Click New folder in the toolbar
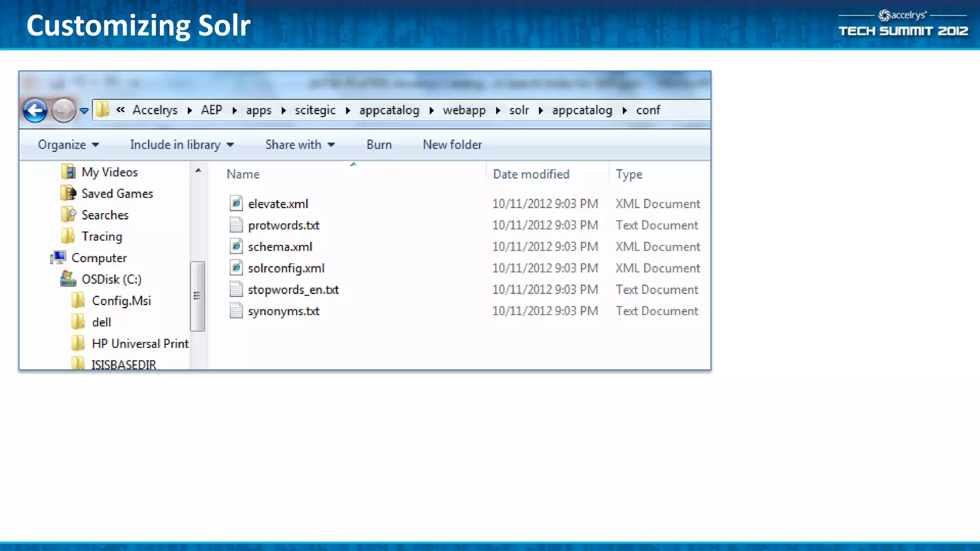980x551 pixels. [452, 144]
